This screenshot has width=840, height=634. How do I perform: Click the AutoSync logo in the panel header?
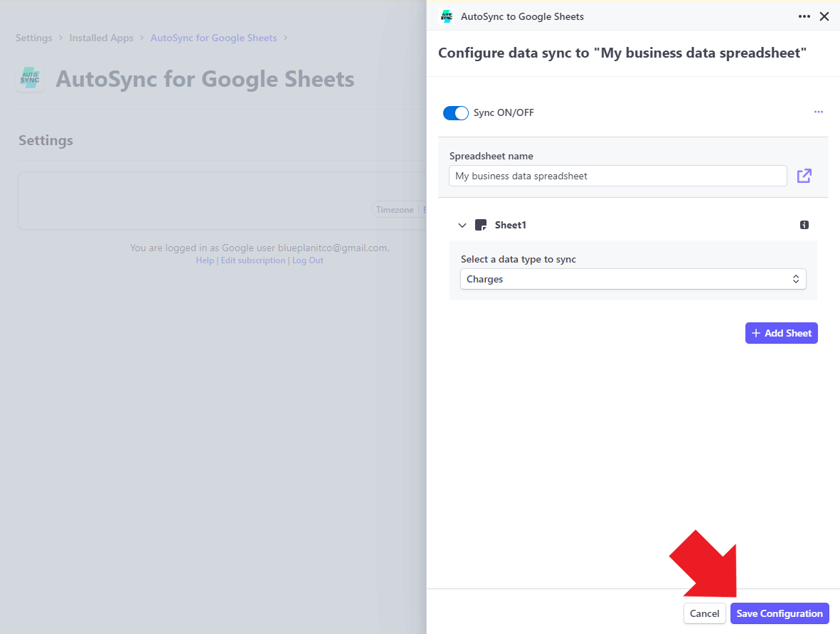click(446, 16)
